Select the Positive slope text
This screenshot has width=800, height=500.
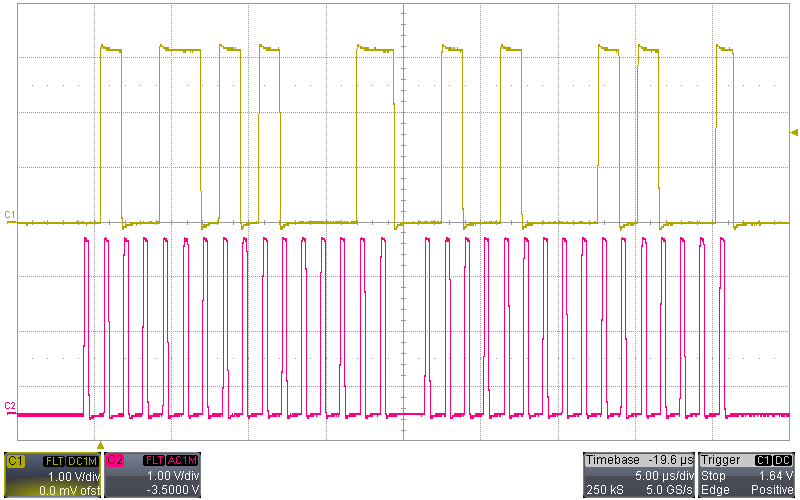tap(772, 490)
